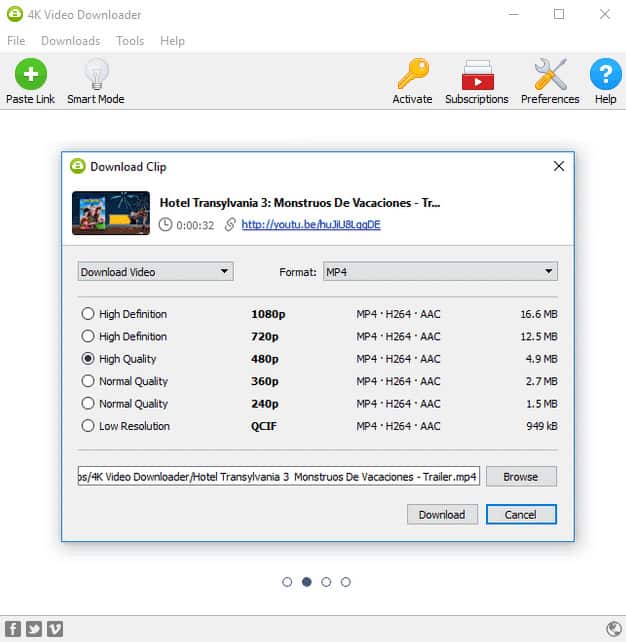Viewport: 626px width, 642px height.
Task: Open the Subscriptions icon in toolbar
Action: click(x=477, y=75)
